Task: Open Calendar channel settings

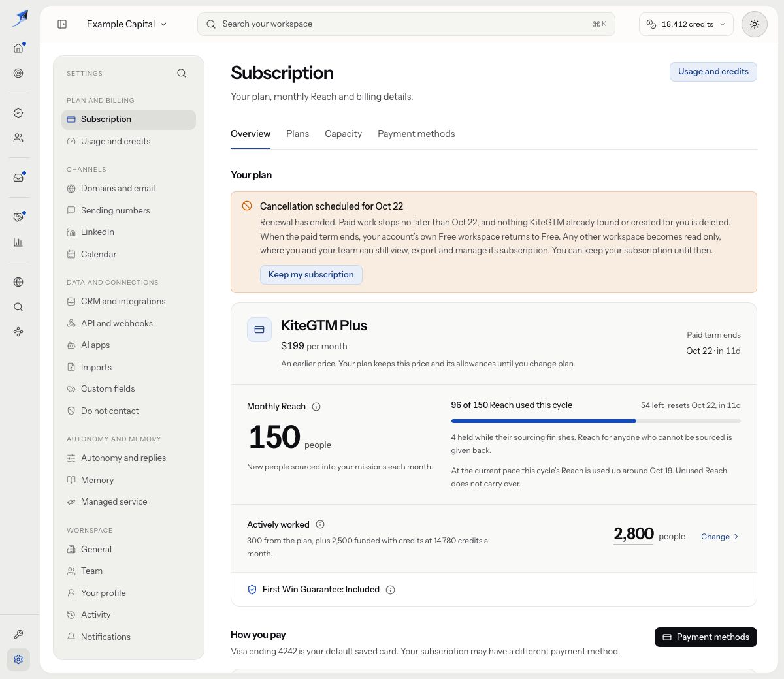Action: (x=129, y=255)
